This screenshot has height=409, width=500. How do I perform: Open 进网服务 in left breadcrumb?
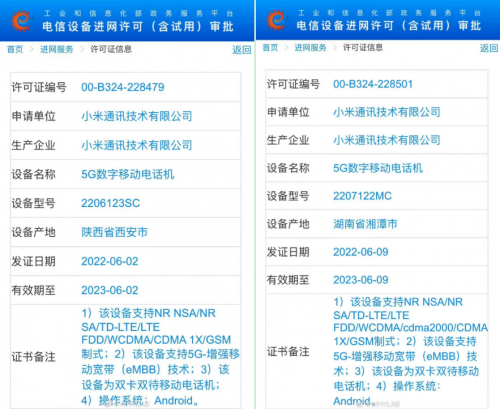point(57,49)
